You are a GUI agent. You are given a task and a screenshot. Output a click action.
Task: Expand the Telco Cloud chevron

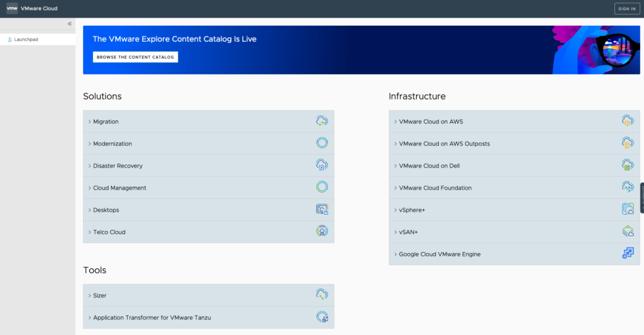(89, 232)
